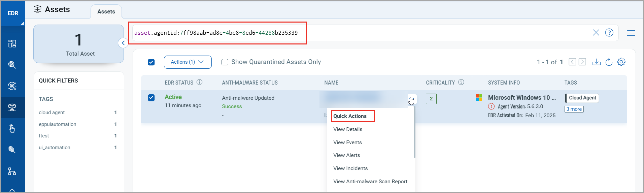Click the NAME column header
Viewport: 644px width, 193px height.
(331, 83)
